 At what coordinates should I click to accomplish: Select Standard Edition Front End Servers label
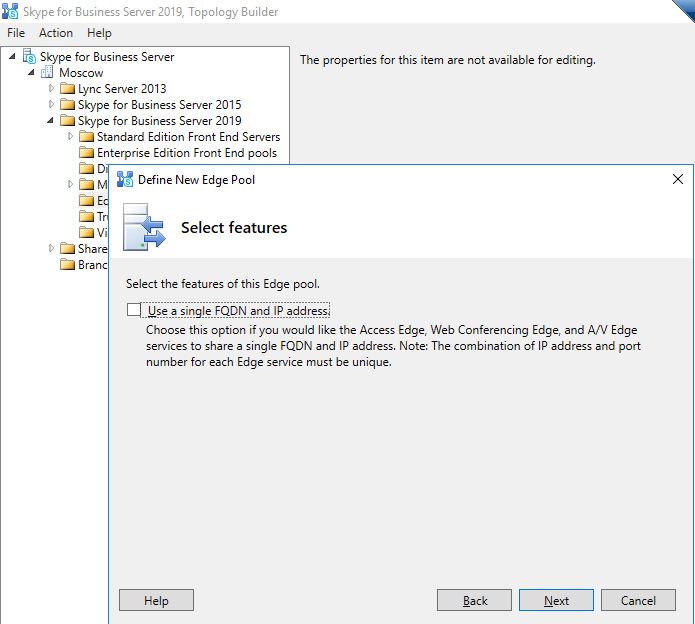[188, 136]
